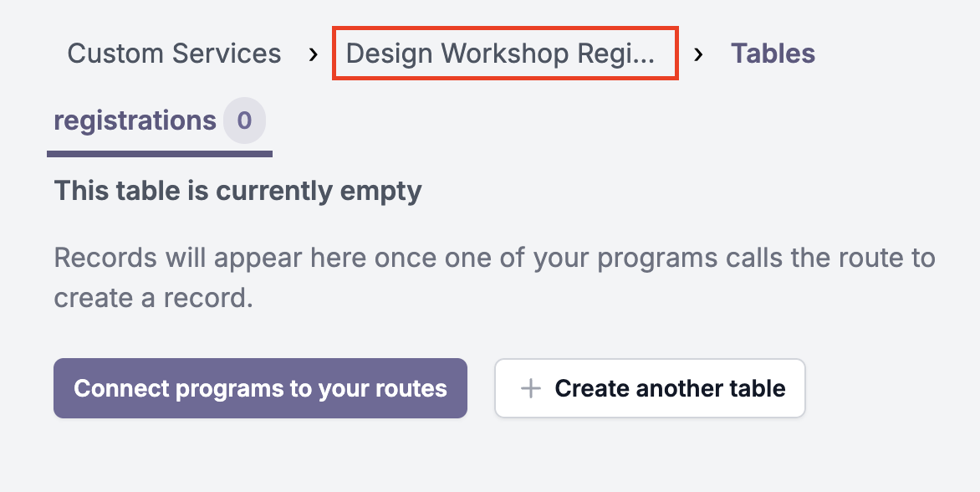980x492 pixels.
Task: Click the purple routes connection button
Action: click(x=261, y=388)
